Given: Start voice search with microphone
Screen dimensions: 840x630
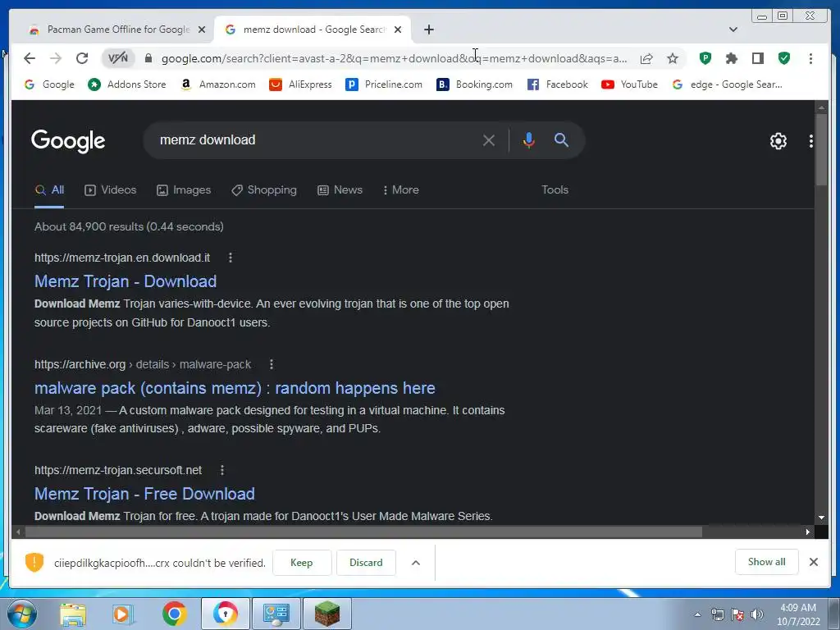Looking at the screenshot, I should (529, 140).
